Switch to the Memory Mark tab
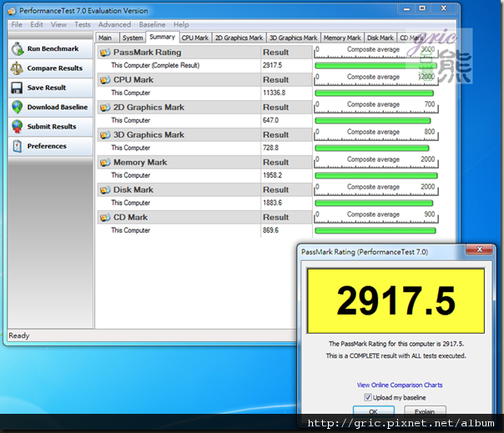The width and height of the screenshot is (504, 433). point(342,38)
